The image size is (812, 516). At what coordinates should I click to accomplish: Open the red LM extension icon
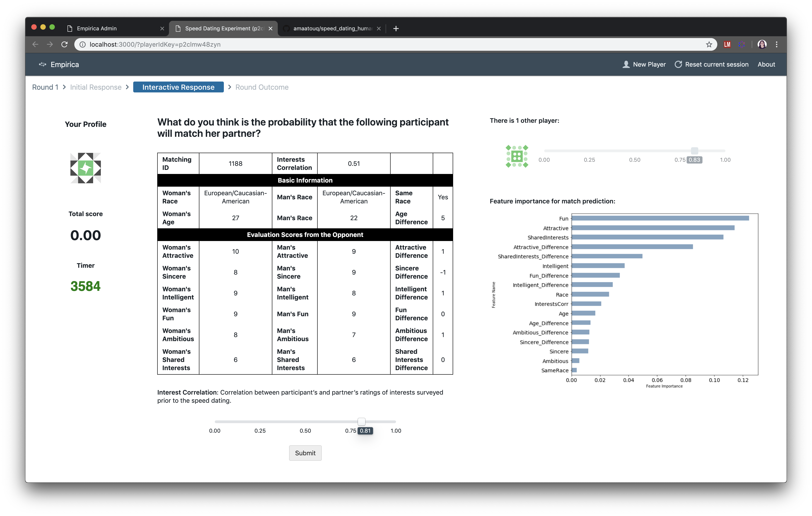click(x=727, y=44)
